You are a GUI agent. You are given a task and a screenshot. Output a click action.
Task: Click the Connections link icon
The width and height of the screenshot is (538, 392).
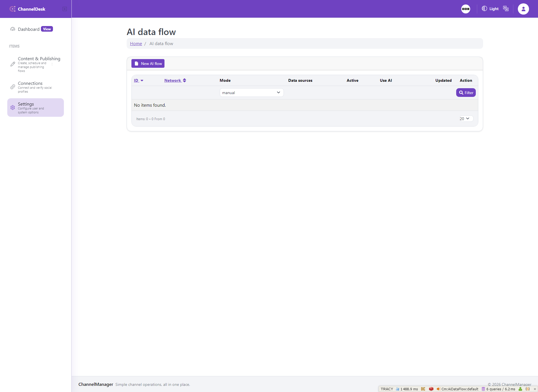(13, 87)
